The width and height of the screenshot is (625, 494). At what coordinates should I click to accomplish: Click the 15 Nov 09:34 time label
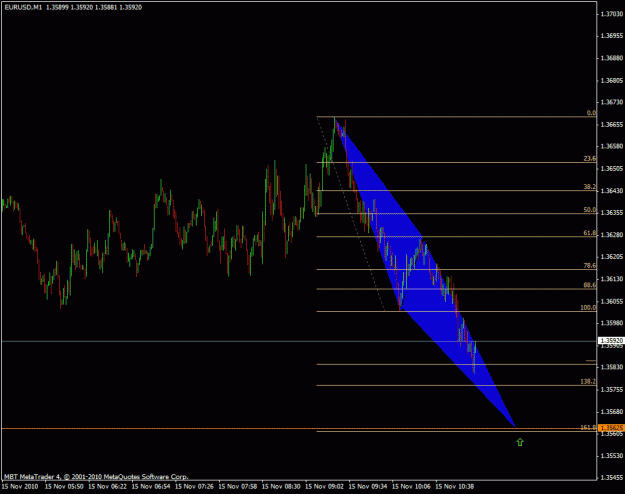pyautogui.click(x=368, y=486)
